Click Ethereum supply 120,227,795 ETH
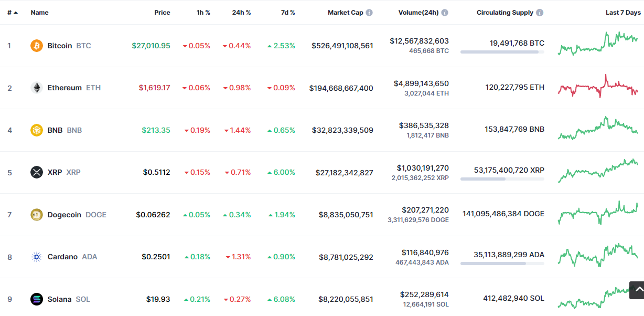Image resolution: width=644 pixels, height=316 pixels. click(515, 88)
